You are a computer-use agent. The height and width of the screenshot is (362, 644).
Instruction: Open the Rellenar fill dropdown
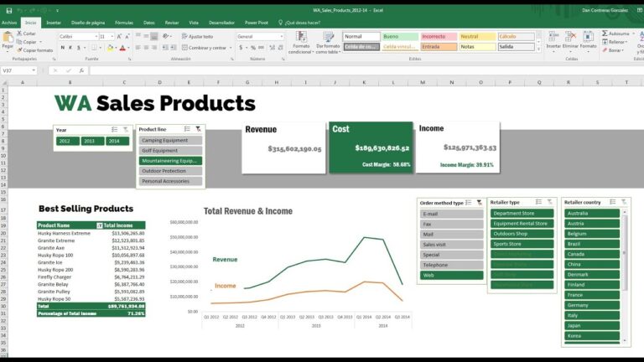click(627, 42)
